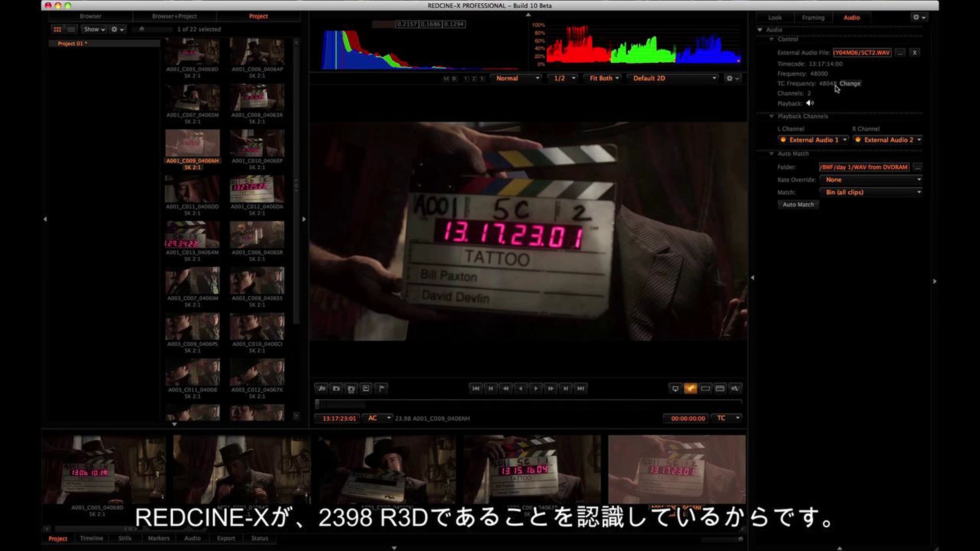
Task: Click the Change TC frequency button
Action: [x=850, y=83]
